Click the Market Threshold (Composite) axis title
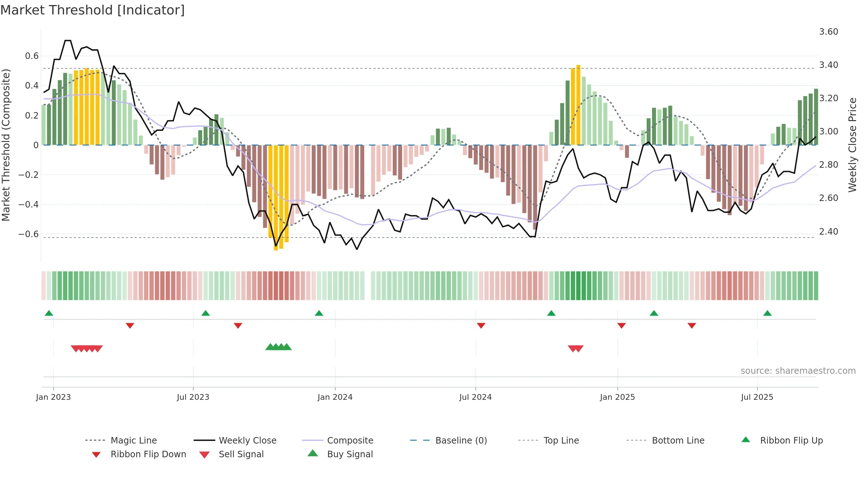Viewport: 868px width, 488px height. pyautogui.click(x=6, y=145)
